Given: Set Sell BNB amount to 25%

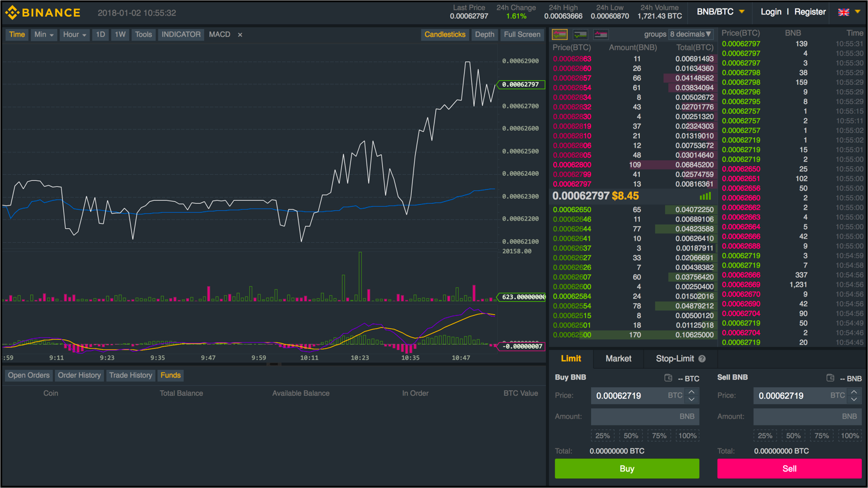Looking at the screenshot, I should coord(765,436).
